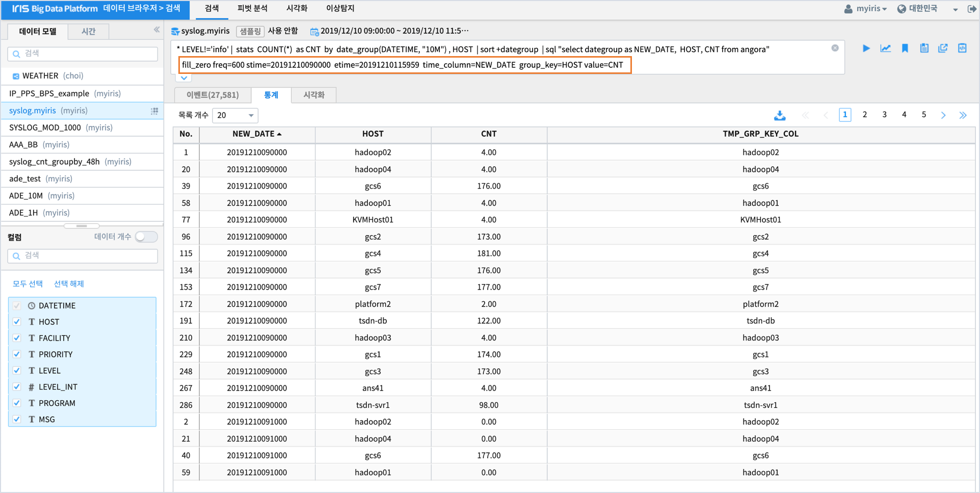This screenshot has width=980, height=493.
Task: Open the 이상탐지 menu
Action: point(340,9)
